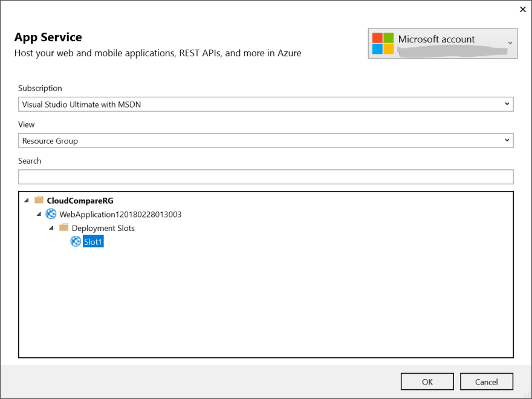Click the Slot1 web app icon
Image resolution: width=532 pixels, height=399 pixels.
coord(76,241)
